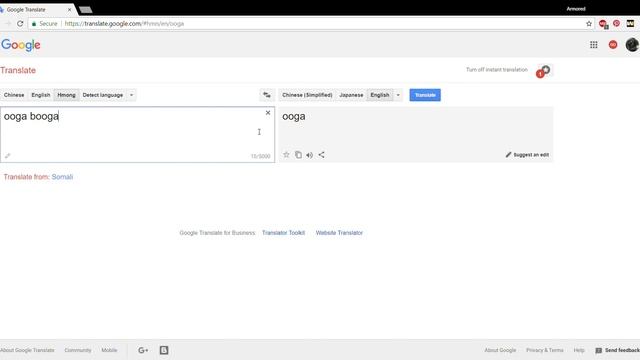Viewport: 640px width, 360px height.
Task: Click the Secure site info label
Action: tap(44, 24)
